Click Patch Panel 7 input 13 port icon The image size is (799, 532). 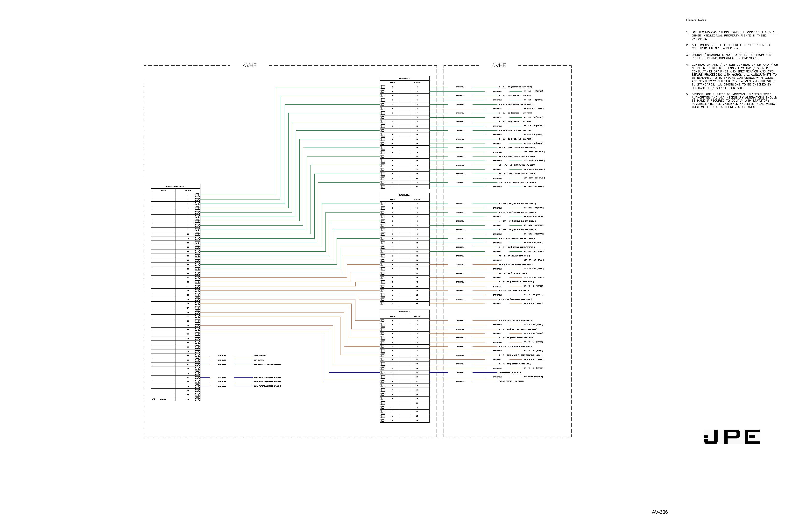click(383, 373)
